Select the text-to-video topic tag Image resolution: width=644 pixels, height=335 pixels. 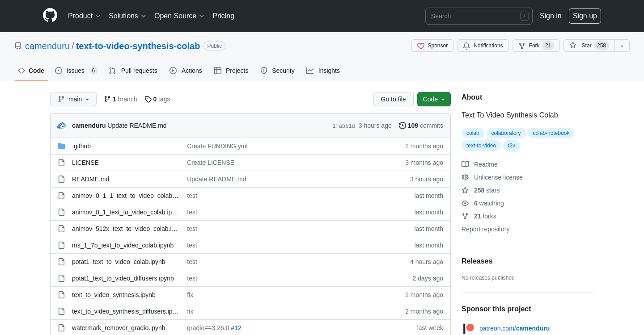click(x=481, y=146)
